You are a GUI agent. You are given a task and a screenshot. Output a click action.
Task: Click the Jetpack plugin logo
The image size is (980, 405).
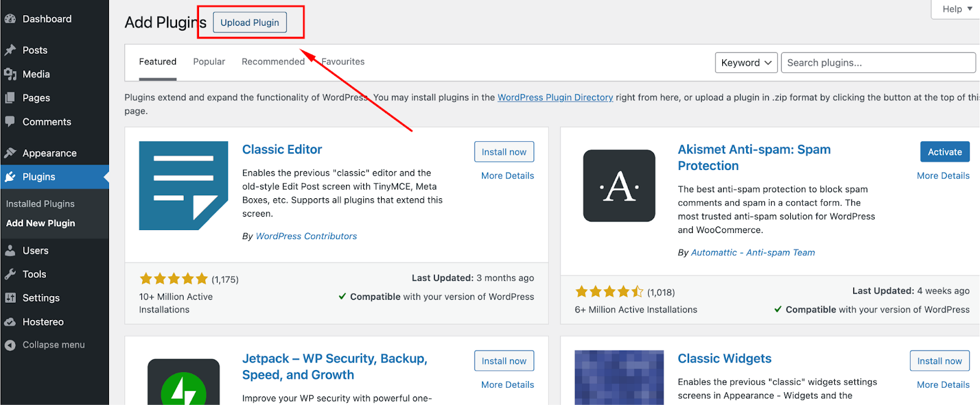pyautogui.click(x=184, y=382)
